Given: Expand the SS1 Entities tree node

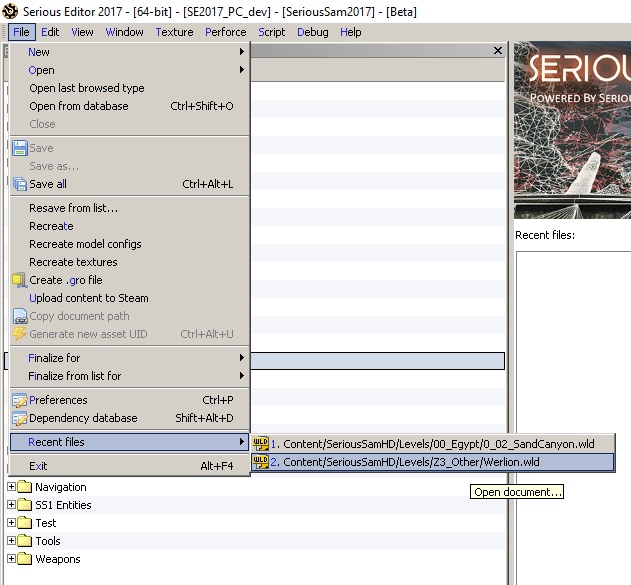Looking at the screenshot, I should pyautogui.click(x=11, y=505).
